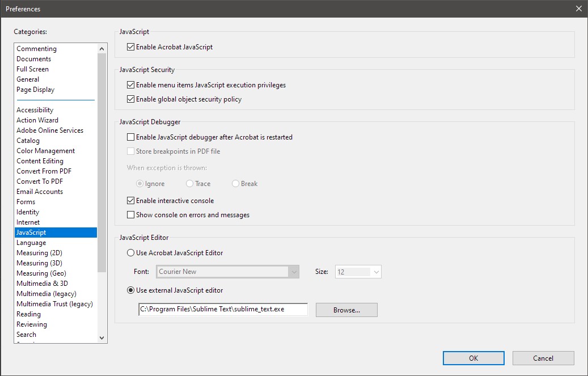Check Show console on errors and messages
The image size is (588, 376).
130,216
